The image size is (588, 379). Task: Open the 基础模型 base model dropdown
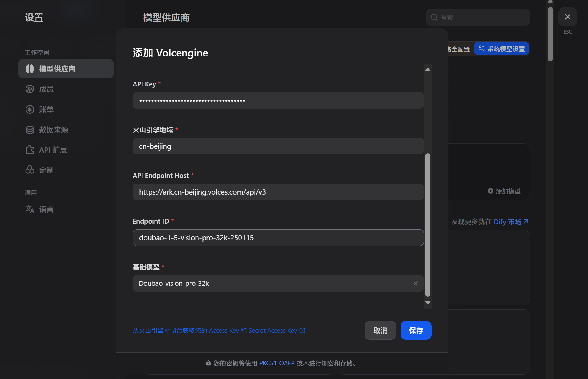267,283
